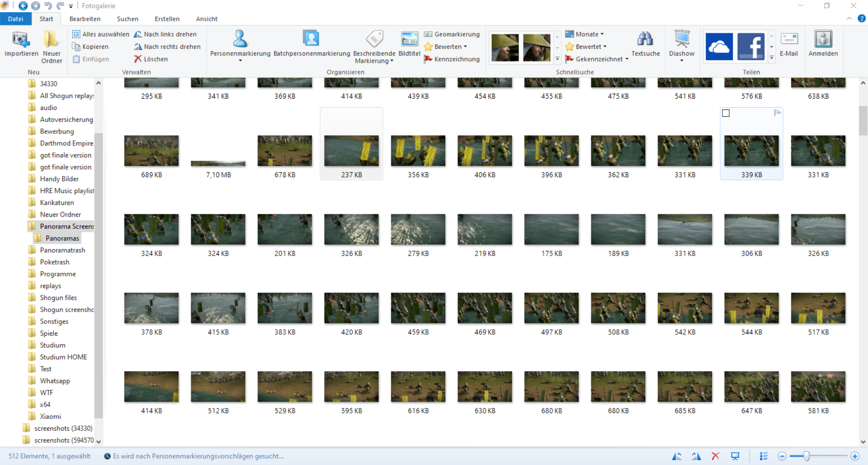The image size is (868, 465).
Task: Tick the checkbox on the 339 KB thumbnail
Action: pos(726,113)
